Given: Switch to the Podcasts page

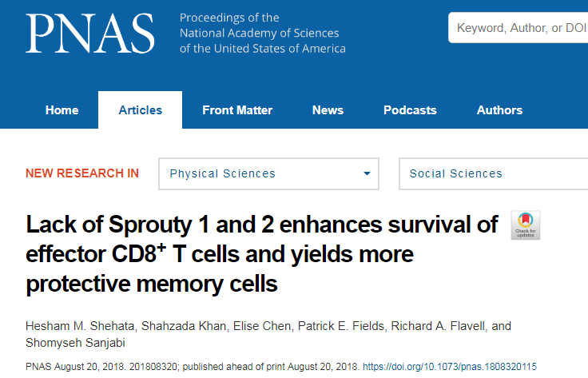Looking at the screenshot, I should coord(410,110).
